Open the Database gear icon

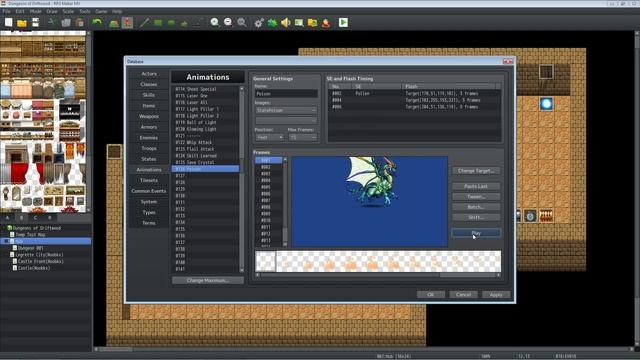[259, 22]
